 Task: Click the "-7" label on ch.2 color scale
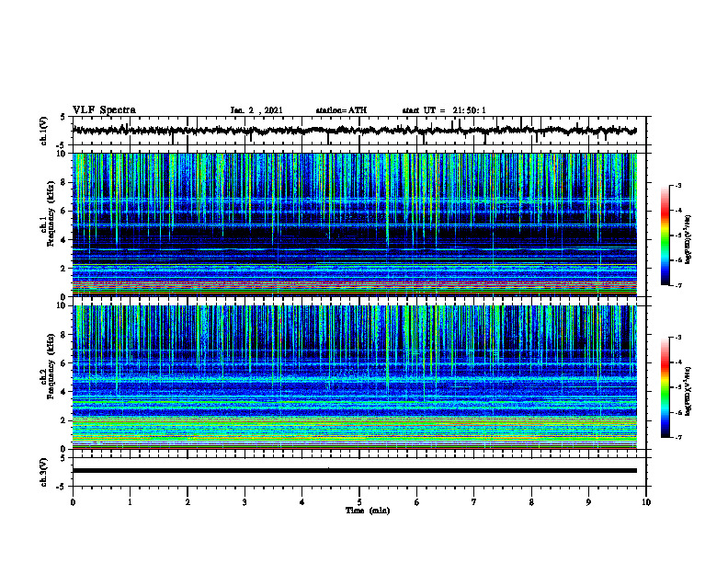[678, 437]
